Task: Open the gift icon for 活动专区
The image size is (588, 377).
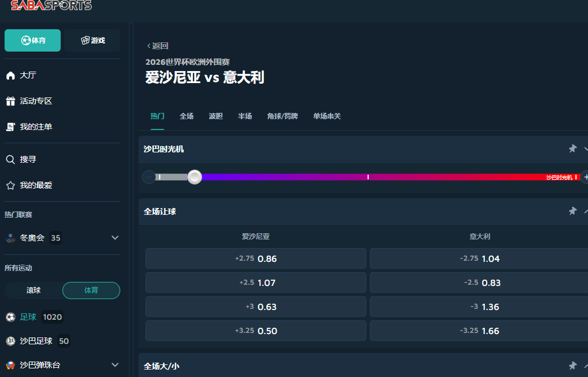Action: click(x=10, y=101)
